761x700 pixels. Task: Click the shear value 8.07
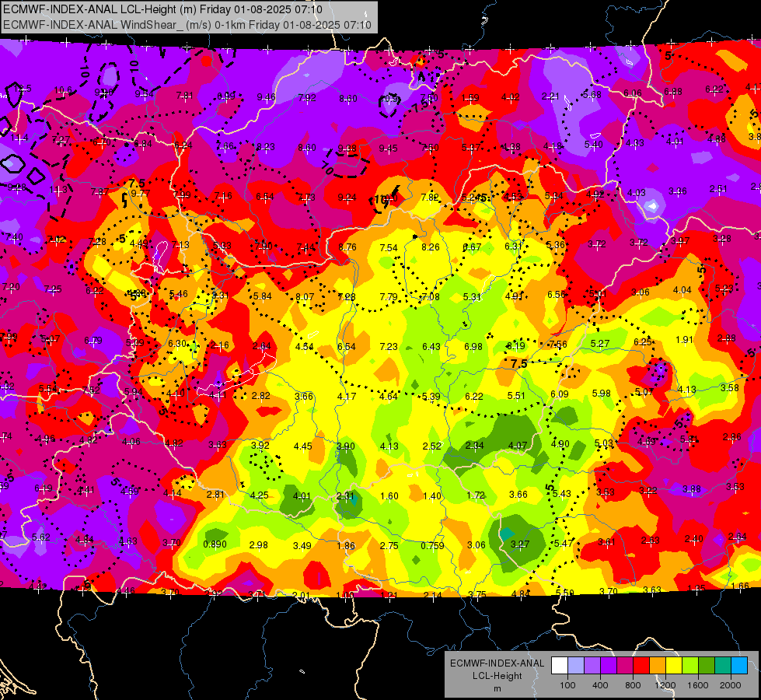pos(305,296)
